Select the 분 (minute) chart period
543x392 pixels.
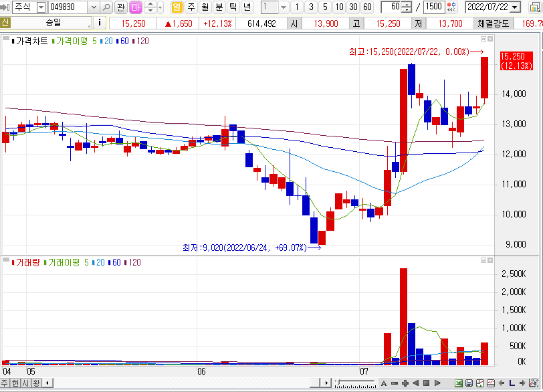pos(219,7)
